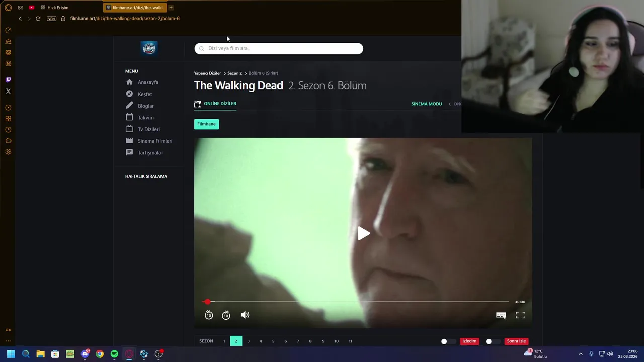Rewind video 10 seconds

pos(209,315)
